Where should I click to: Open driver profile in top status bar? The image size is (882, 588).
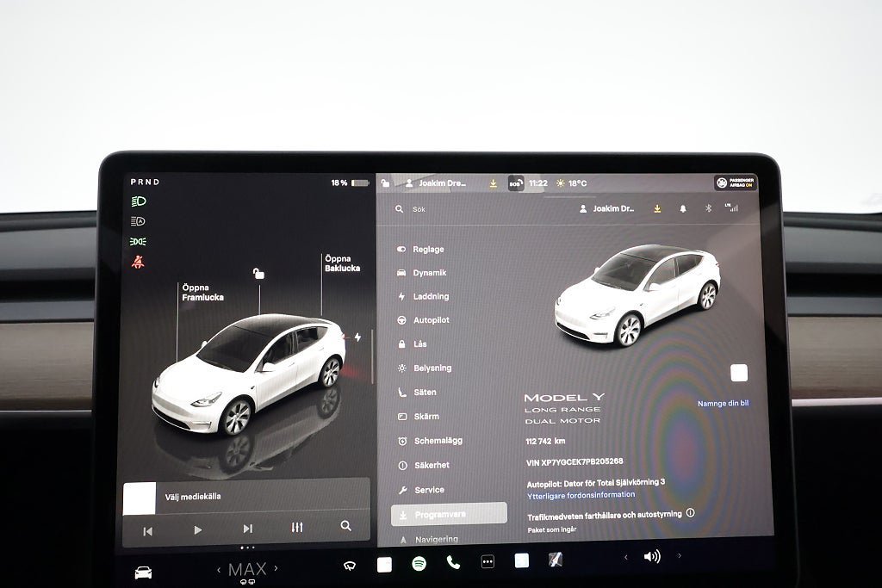[x=435, y=183]
